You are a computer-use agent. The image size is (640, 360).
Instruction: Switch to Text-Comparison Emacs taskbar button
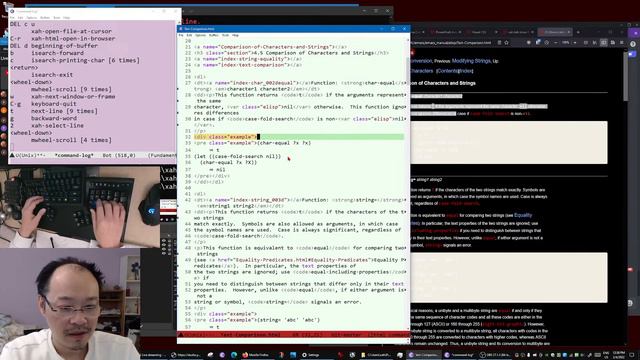[423, 355]
